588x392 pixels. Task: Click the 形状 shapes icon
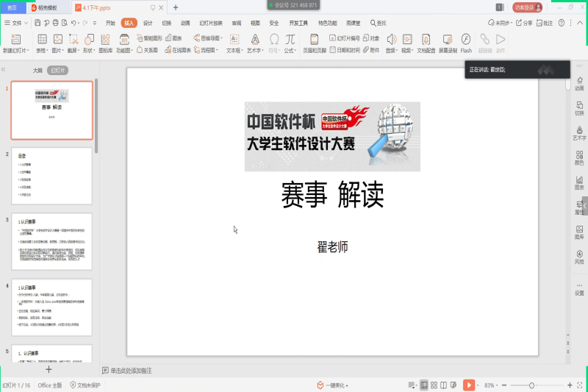coord(89,40)
